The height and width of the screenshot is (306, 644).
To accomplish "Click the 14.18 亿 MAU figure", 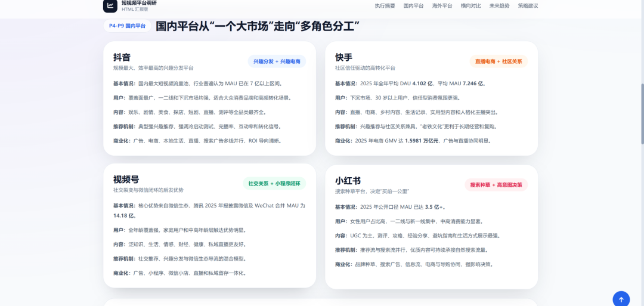I will 122,215.
